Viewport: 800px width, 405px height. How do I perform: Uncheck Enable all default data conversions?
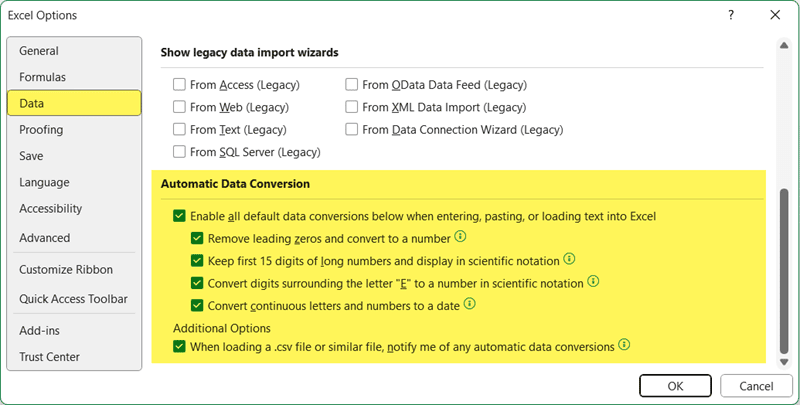point(179,216)
